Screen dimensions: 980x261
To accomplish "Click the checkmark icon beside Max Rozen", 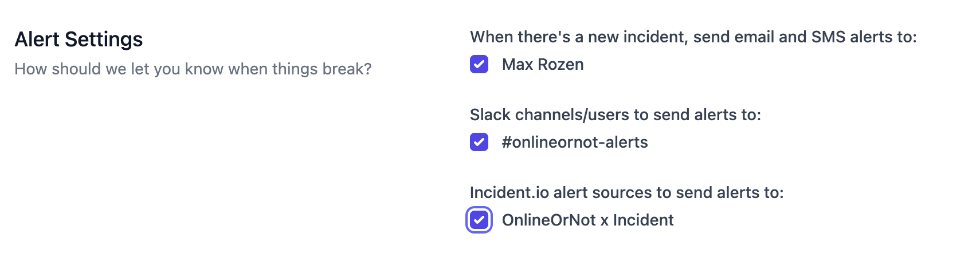I will point(479,64).
